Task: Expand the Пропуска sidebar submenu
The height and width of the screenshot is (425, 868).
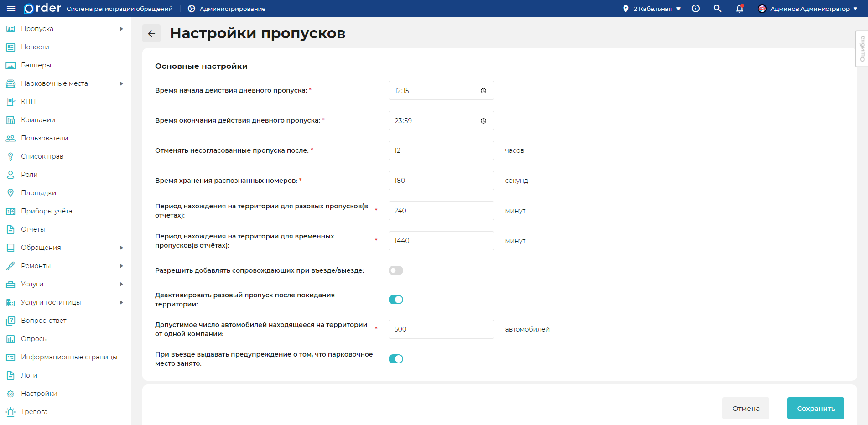Action: [121, 29]
